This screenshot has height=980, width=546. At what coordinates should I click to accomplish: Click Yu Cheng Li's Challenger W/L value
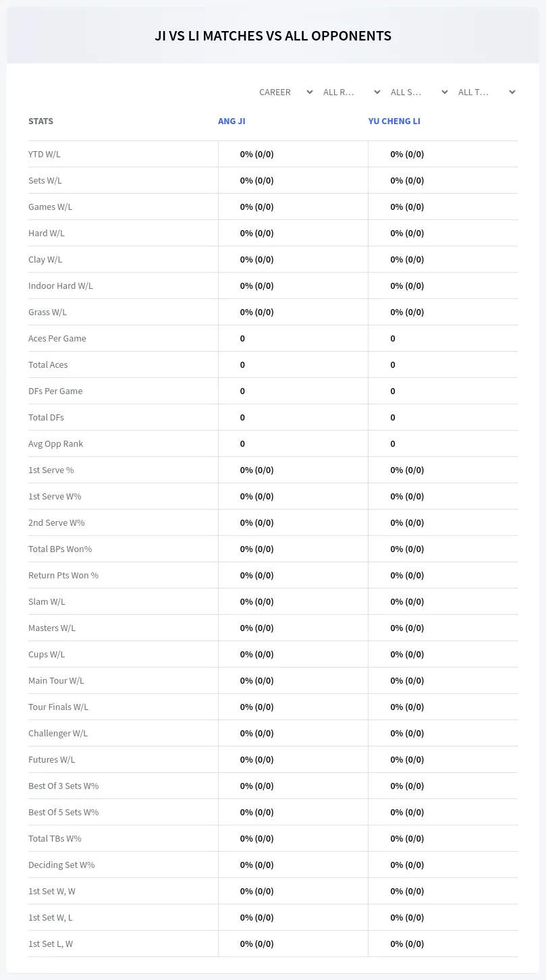[407, 733]
